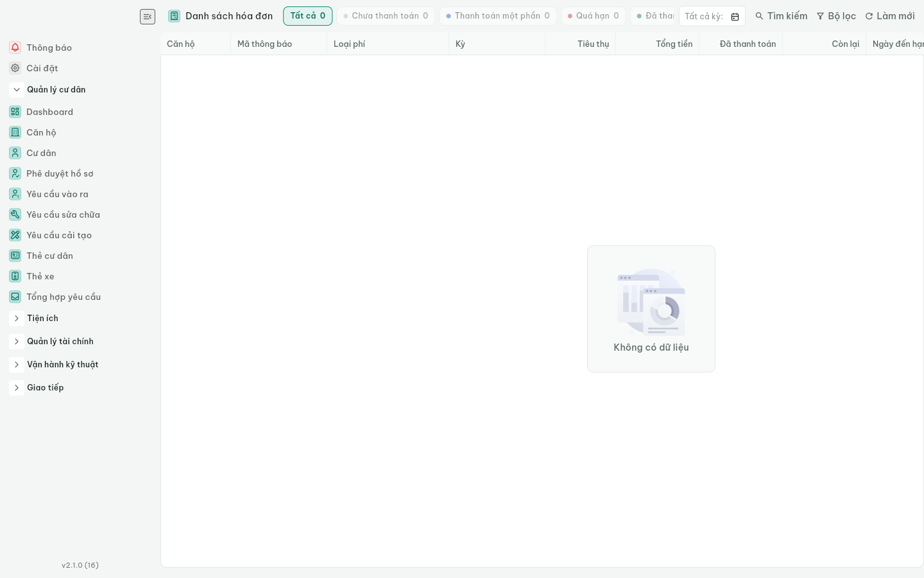Click the version text v2.1.0 (16)

click(80, 565)
